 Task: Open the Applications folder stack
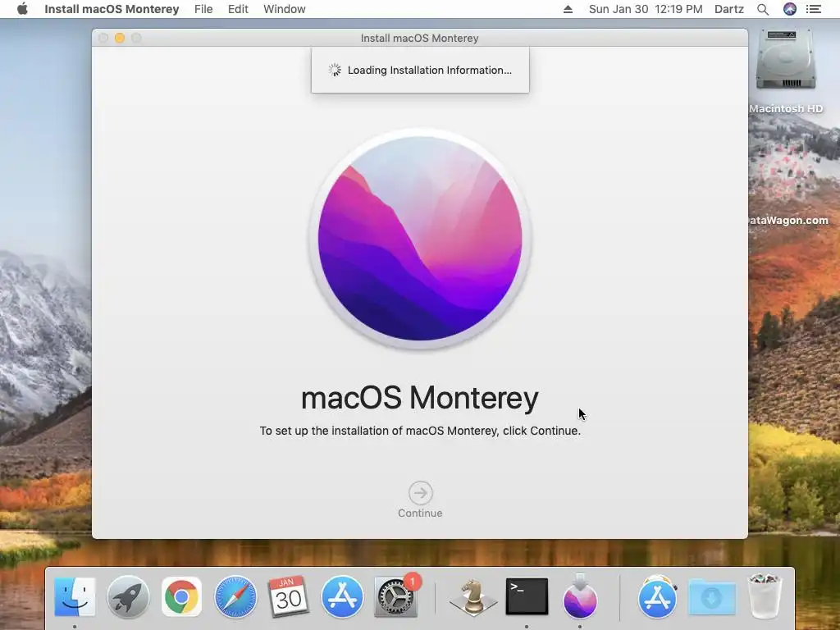click(658, 597)
